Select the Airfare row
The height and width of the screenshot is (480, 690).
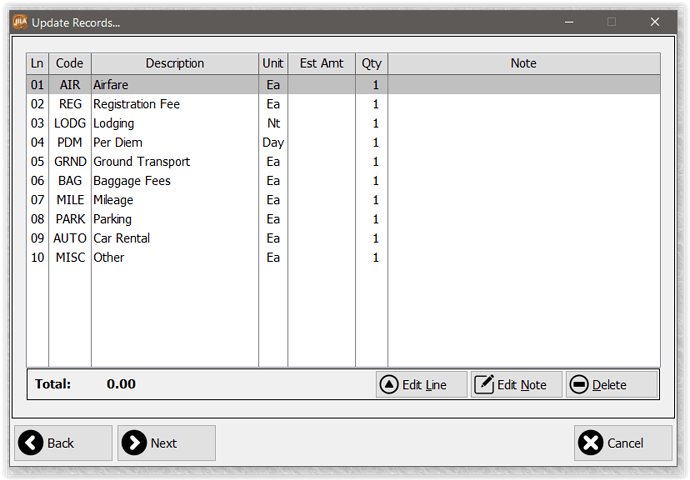[343, 84]
